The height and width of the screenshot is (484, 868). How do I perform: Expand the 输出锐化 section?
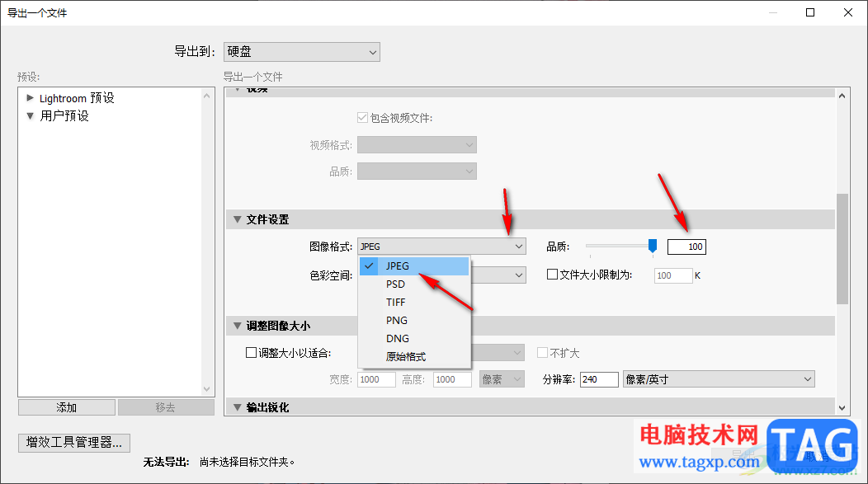click(238, 406)
